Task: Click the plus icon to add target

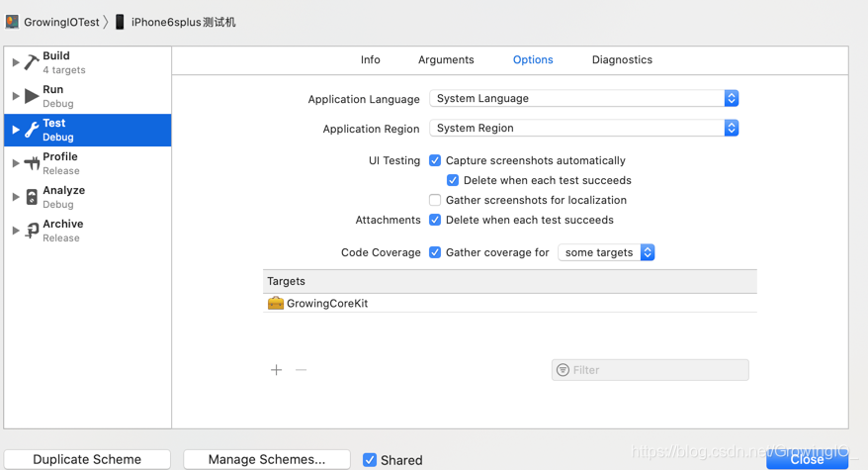Action: 276,370
